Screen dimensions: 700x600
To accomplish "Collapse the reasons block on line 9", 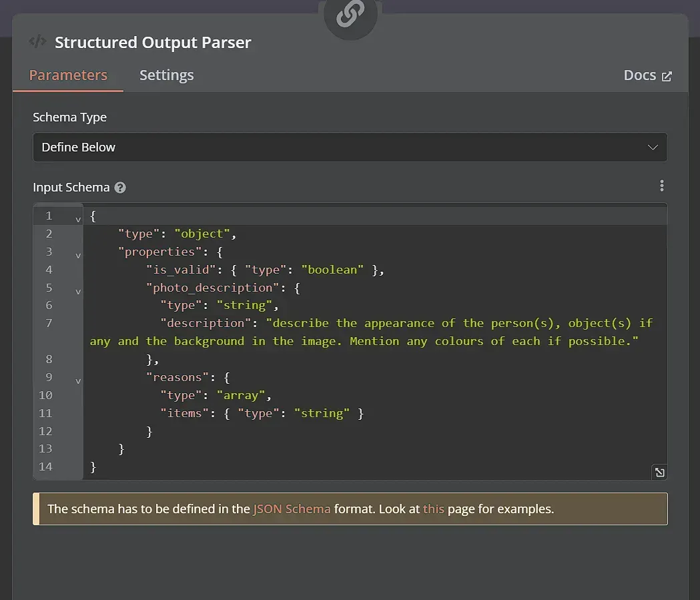I will pos(78,381).
